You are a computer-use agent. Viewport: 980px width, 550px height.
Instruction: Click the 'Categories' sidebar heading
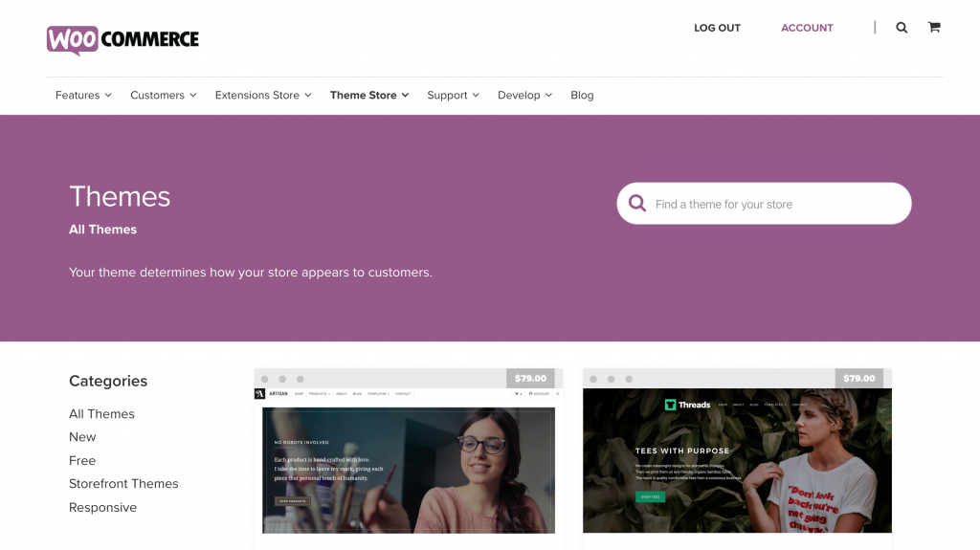[x=108, y=381]
